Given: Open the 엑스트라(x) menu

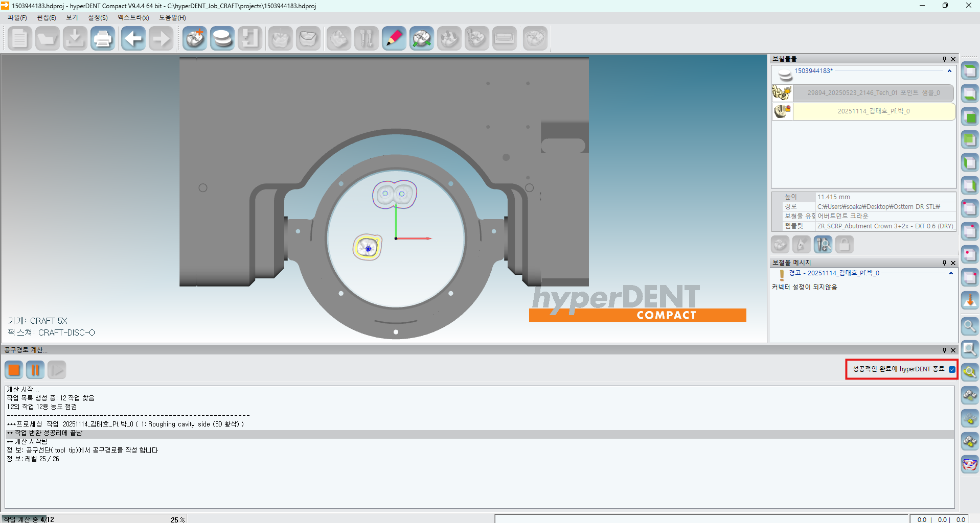Looking at the screenshot, I should click(133, 17).
